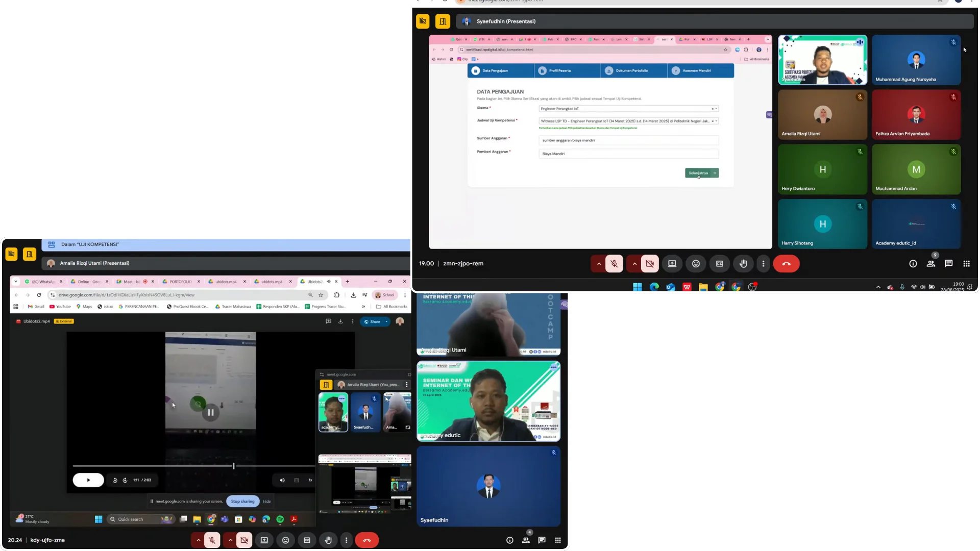This screenshot has width=980, height=551.
Task: Open audio settings arrow in zmn-zjpo-rem meeting
Action: click(x=599, y=264)
